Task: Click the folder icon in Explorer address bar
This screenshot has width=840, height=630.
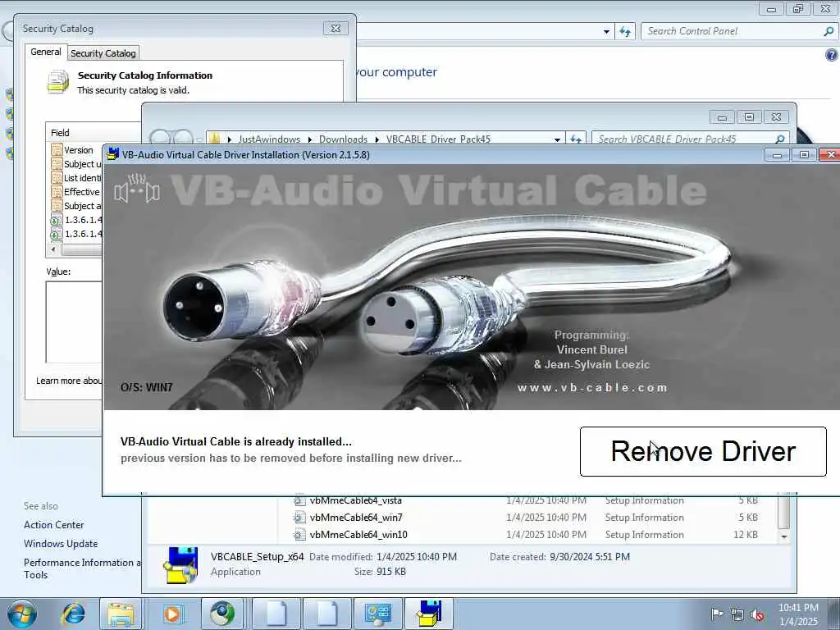Action: [214, 139]
